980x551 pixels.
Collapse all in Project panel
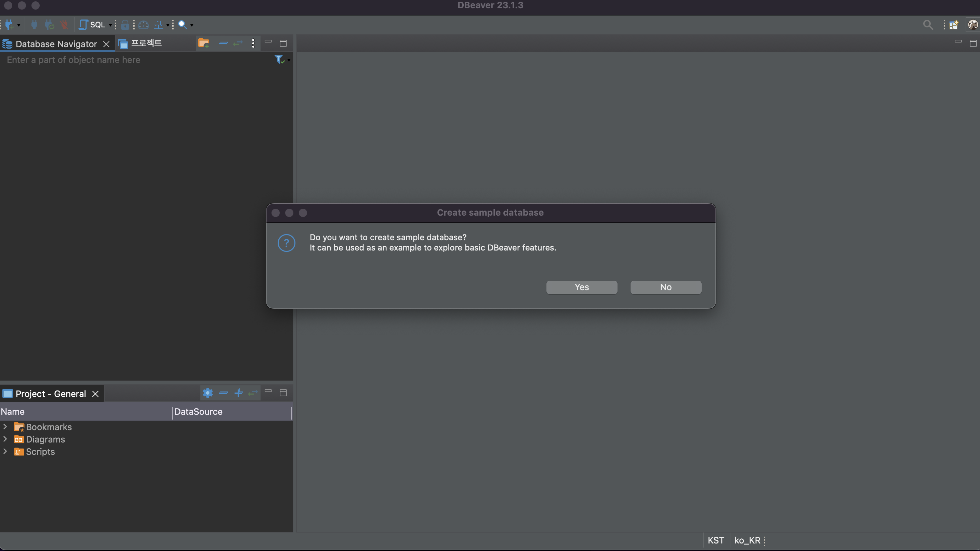pos(223,393)
